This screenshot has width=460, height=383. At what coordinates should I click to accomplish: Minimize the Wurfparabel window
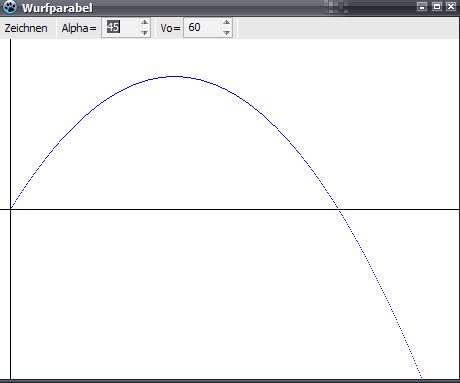click(x=422, y=6)
